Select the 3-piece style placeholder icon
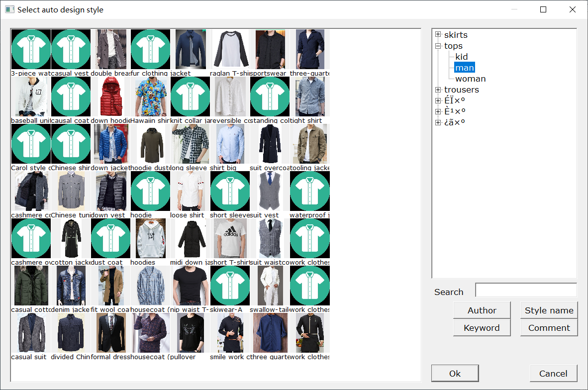 pos(31,49)
